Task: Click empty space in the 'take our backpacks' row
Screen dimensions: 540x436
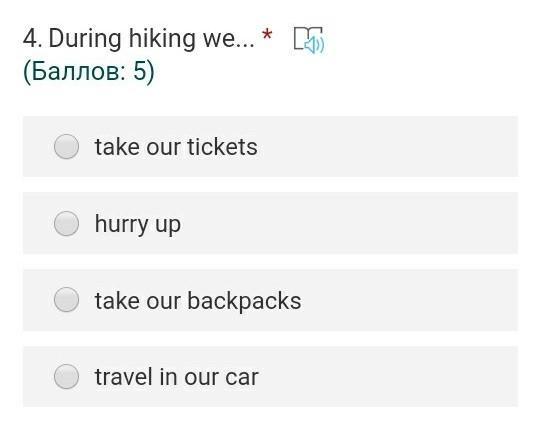Action: click(408, 300)
